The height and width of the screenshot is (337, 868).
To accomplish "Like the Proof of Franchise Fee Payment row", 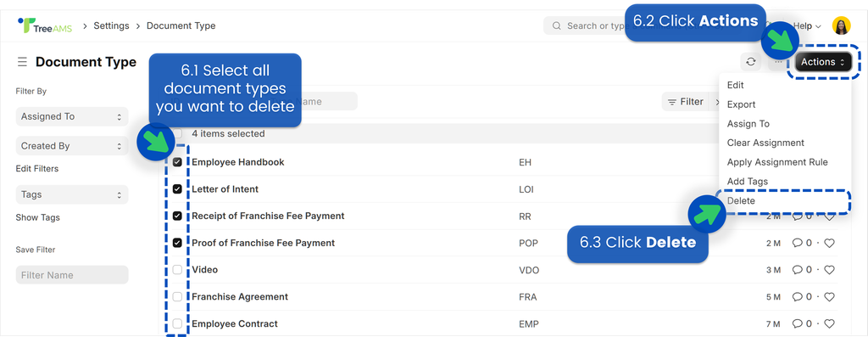I will [829, 243].
